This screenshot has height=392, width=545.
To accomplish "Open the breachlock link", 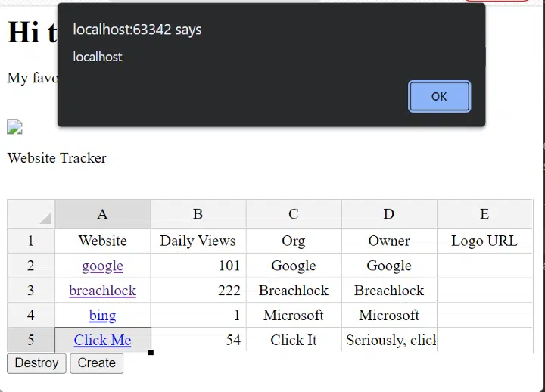I will tap(102, 291).
